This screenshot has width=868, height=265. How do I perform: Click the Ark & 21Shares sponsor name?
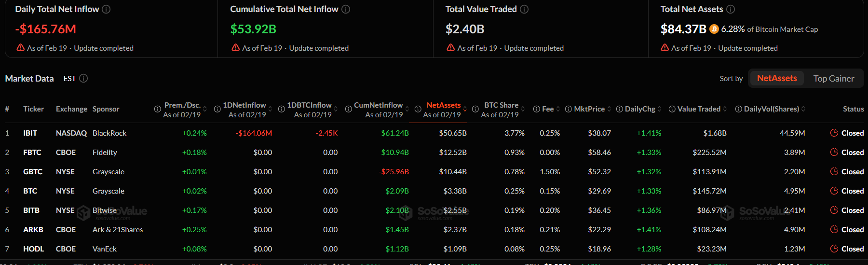tap(118, 229)
